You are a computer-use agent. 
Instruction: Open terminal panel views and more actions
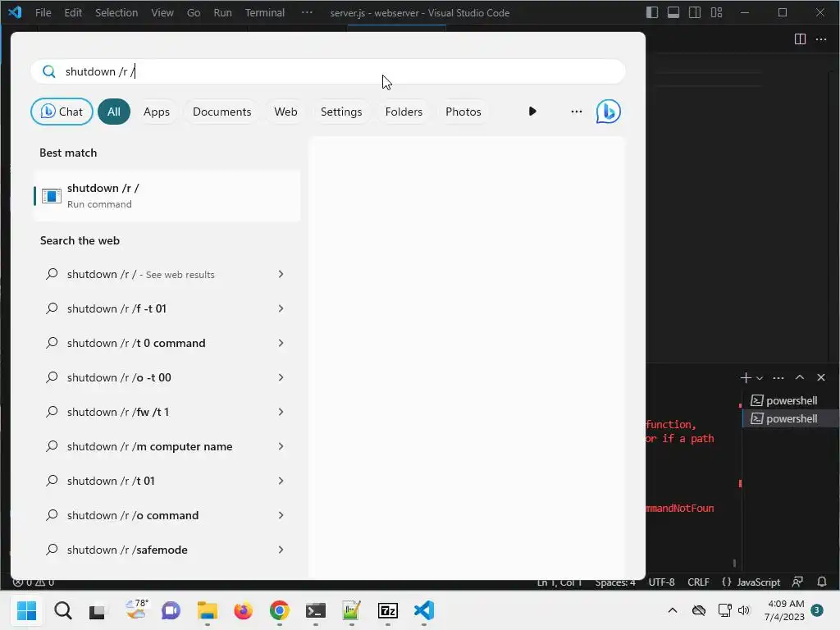tap(778, 377)
